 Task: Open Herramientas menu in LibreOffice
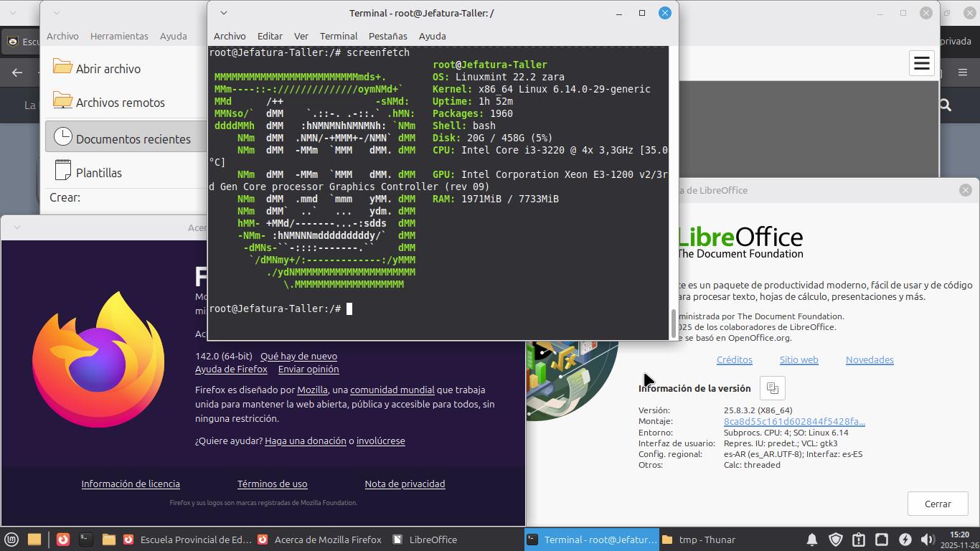click(119, 36)
